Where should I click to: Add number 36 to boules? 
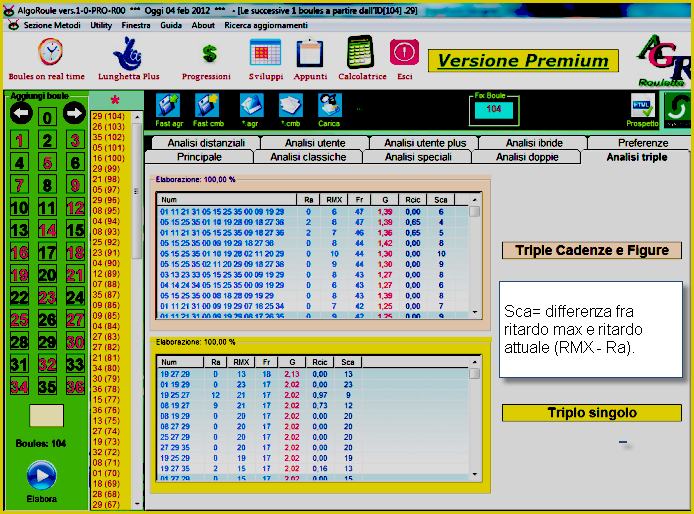click(75, 386)
